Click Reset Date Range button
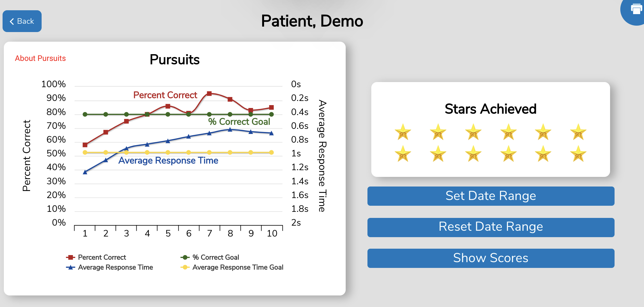Viewport: 644px width, 307px height. (491, 227)
